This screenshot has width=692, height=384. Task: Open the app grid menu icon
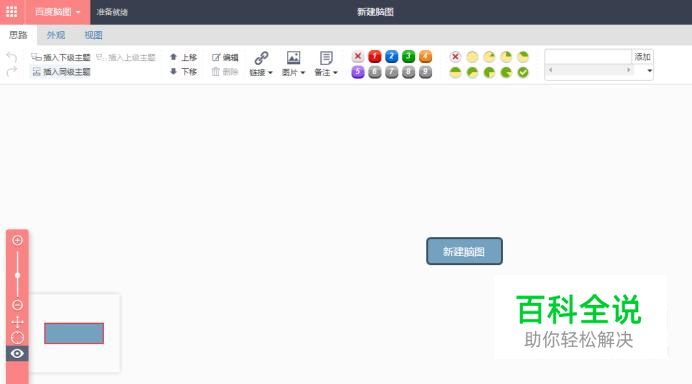(x=12, y=12)
